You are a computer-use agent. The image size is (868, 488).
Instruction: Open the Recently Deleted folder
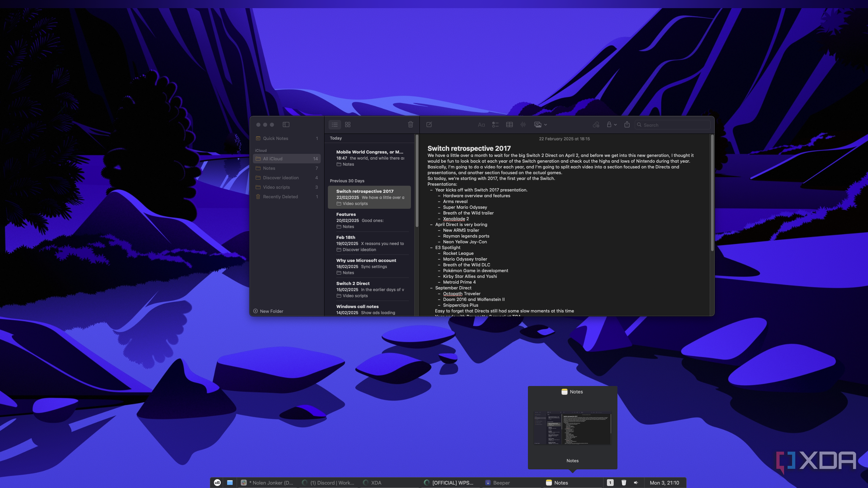point(287,197)
